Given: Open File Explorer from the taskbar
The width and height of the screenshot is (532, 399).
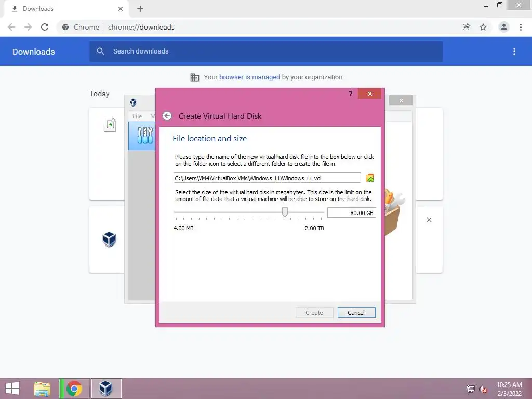Looking at the screenshot, I should pos(42,389).
